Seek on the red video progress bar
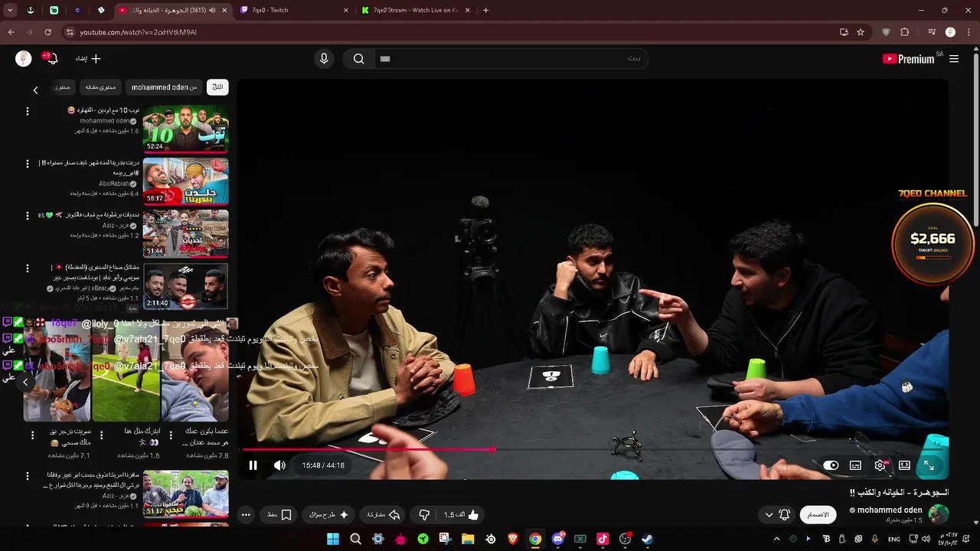 pyautogui.click(x=367, y=449)
